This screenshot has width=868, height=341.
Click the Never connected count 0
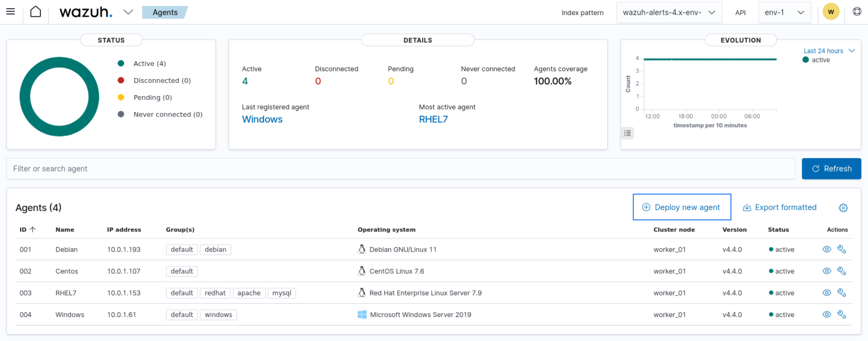pos(464,81)
